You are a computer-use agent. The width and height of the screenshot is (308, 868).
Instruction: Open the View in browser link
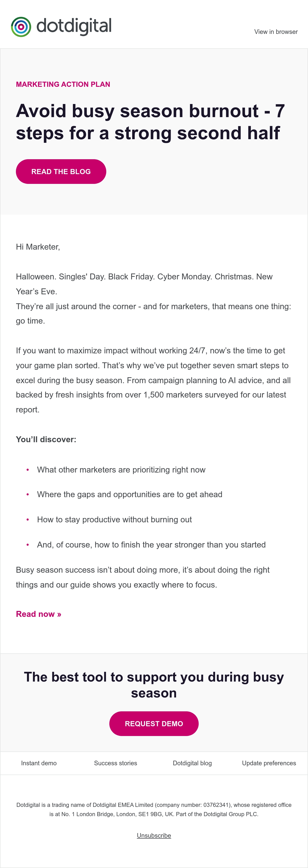276,32
